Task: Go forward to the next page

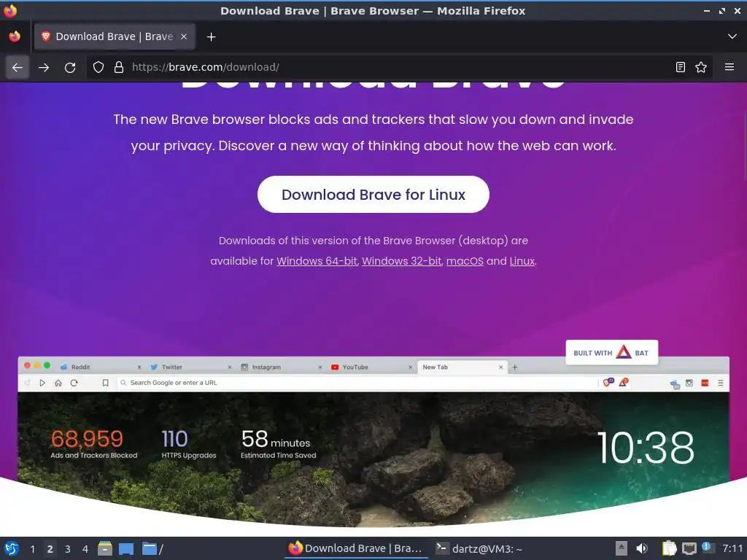Action: (44, 67)
